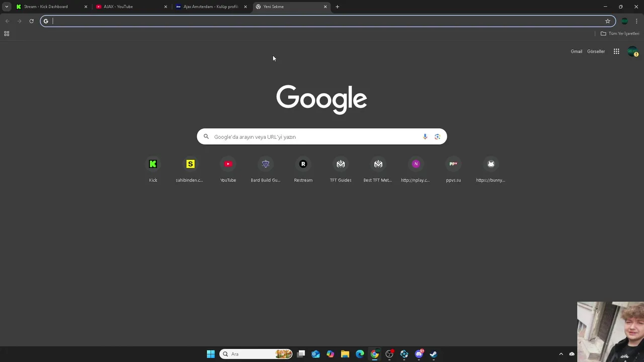Open the apps shortcut in bookmarks bar
The width and height of the screenshot is (644, 362).
point(7,34)
